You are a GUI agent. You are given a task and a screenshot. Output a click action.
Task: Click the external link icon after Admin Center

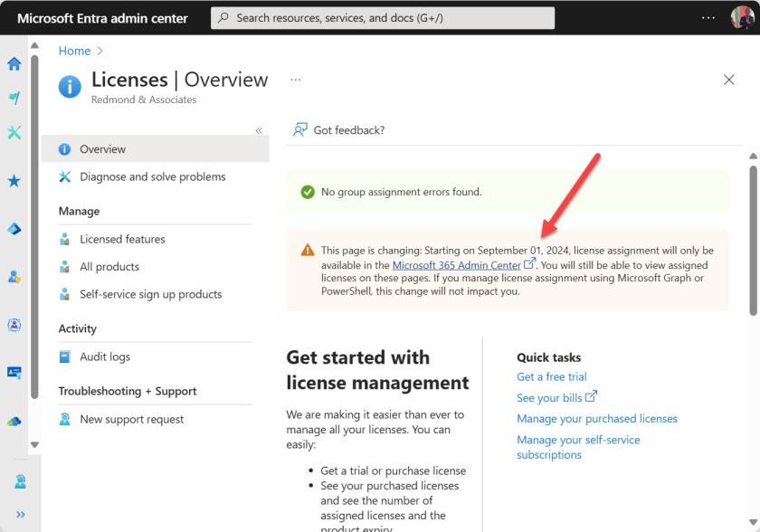tap(529, 263)
